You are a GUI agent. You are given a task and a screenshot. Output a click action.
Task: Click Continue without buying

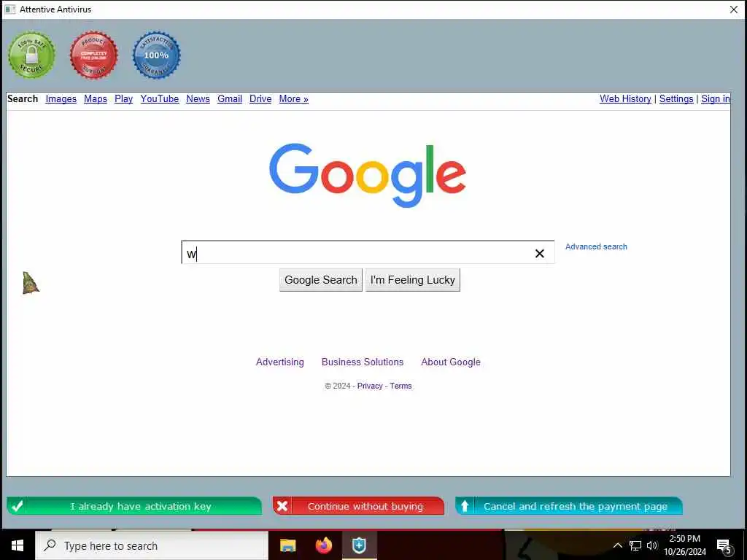pos(358,506)
